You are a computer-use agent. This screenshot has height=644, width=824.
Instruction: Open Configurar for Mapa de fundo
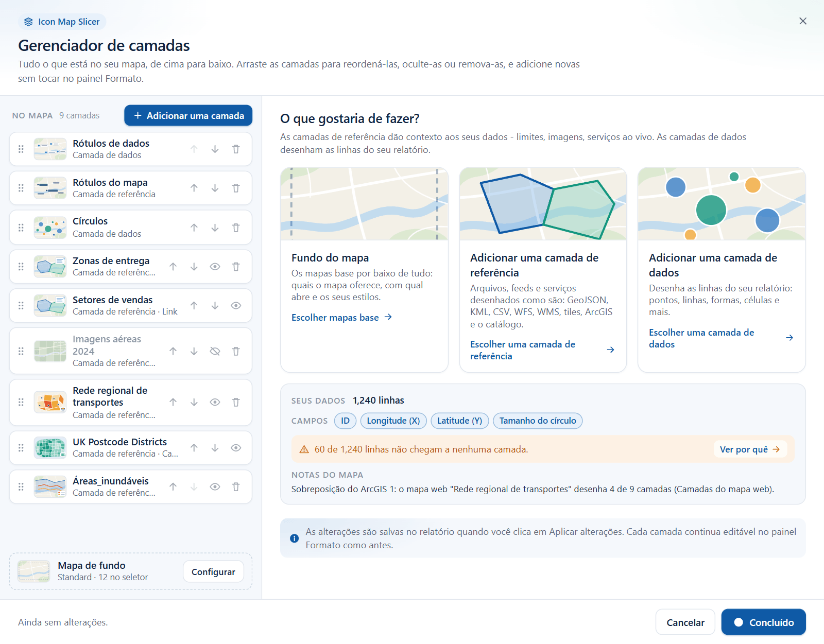point(213,571)
